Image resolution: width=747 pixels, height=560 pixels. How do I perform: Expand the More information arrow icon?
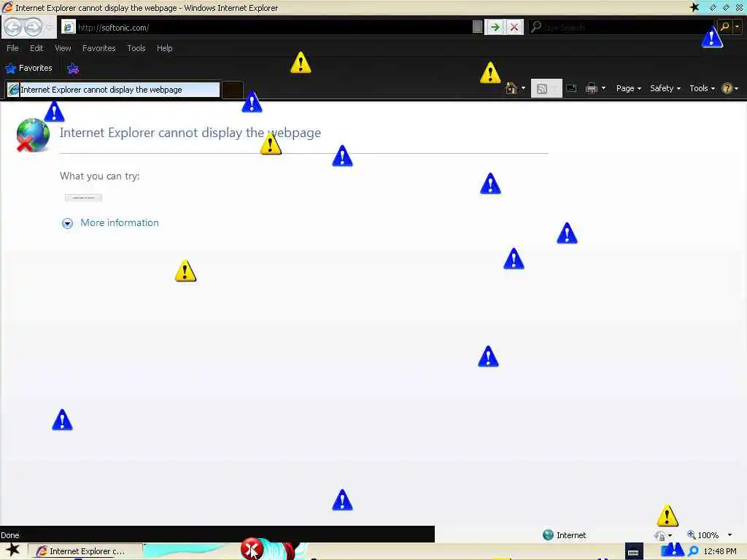coord(67,223)
